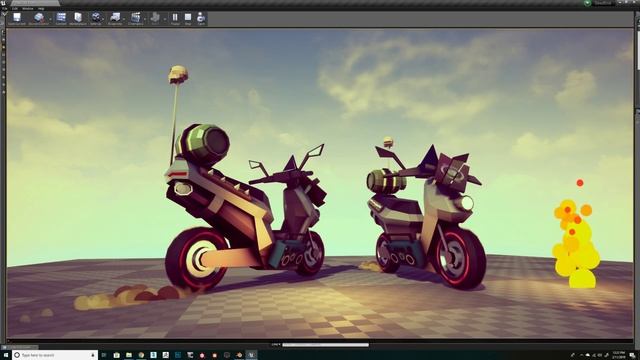640x360 pixels.
Task: Open the Source Control toolbar icon
Action: coord(38,18)
